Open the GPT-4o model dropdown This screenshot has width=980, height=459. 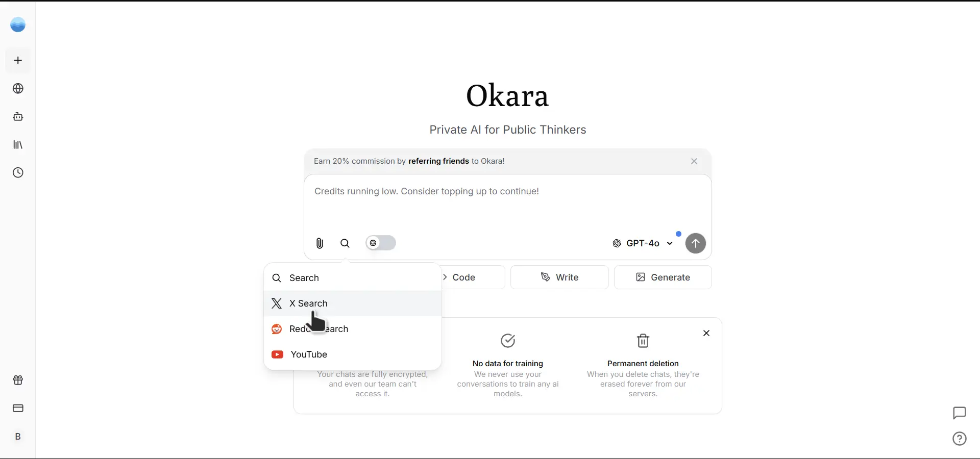coord(642,243)
